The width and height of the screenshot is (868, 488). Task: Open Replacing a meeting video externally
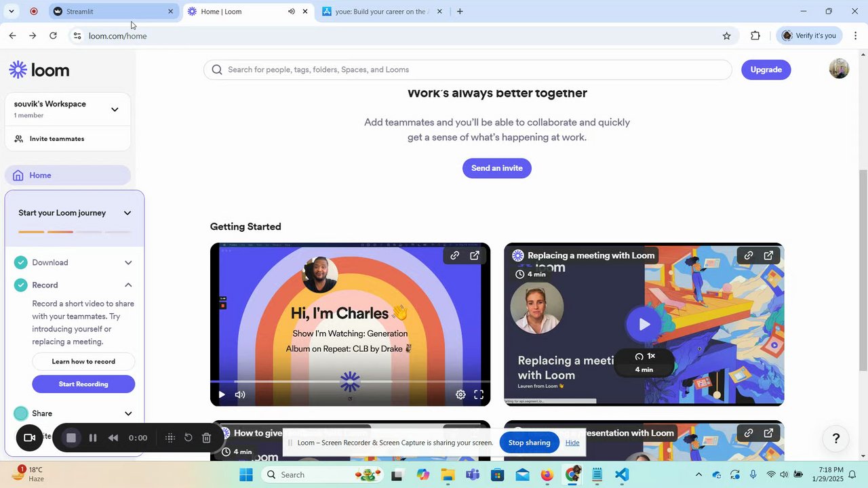tap(768, 256)
